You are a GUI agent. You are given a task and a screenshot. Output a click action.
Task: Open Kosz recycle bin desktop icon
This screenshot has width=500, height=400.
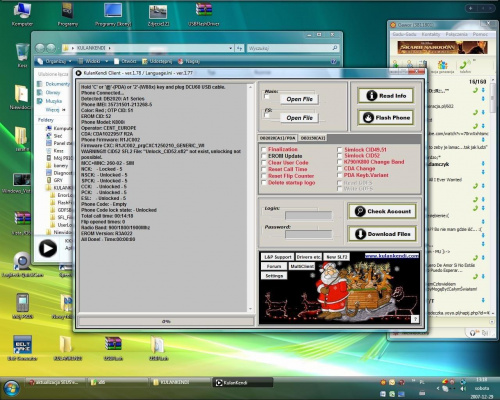click(22, 55)
